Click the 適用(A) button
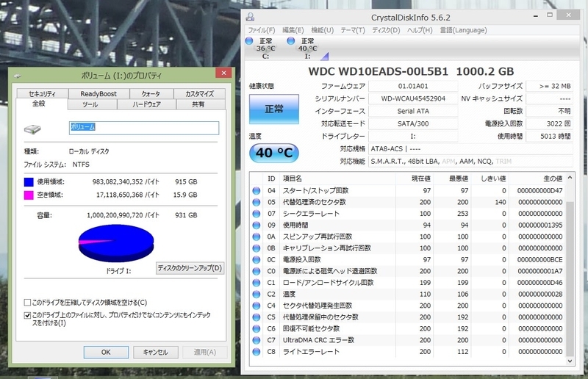 tap(205, 352)
